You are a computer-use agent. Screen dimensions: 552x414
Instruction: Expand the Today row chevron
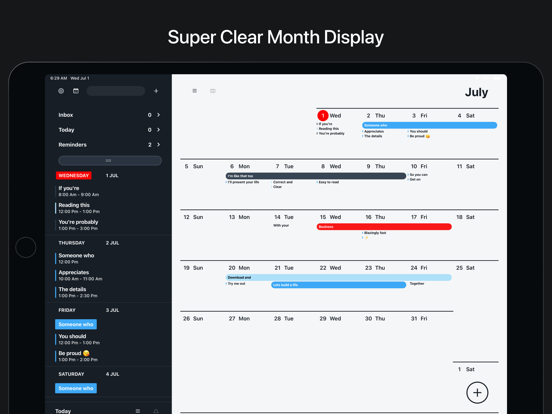tap(158, 130)
